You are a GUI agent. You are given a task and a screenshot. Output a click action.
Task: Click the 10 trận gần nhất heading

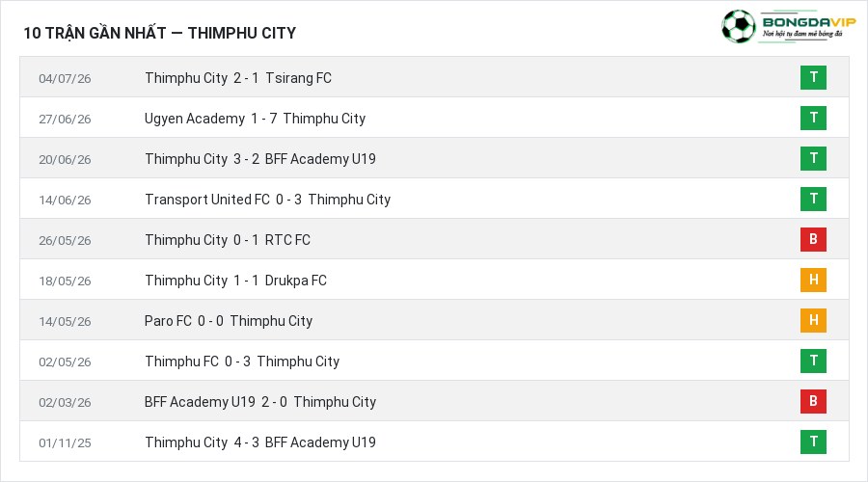tap(159, 33)
